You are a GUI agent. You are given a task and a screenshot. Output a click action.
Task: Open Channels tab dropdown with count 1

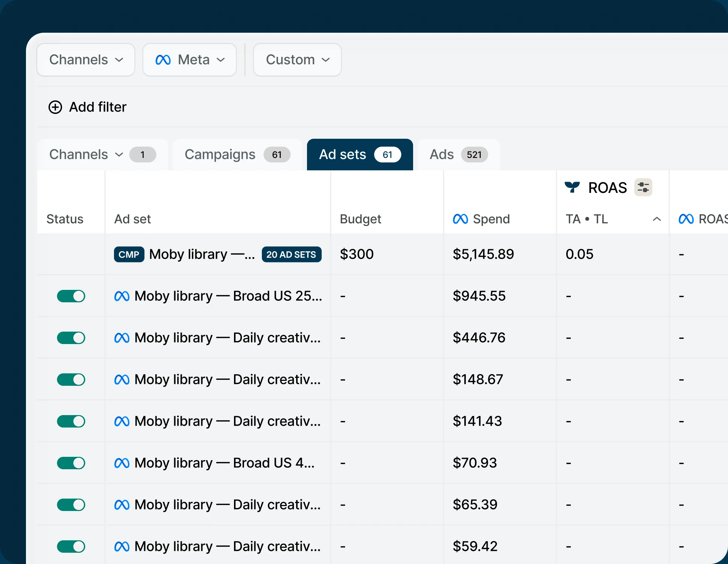pos(103,155)
